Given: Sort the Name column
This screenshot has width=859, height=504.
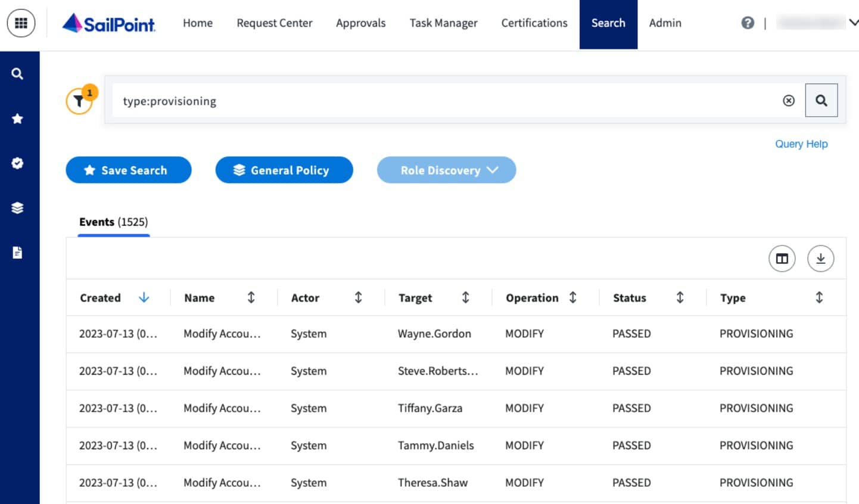Looking at the screenshot, I should (251, 297).
